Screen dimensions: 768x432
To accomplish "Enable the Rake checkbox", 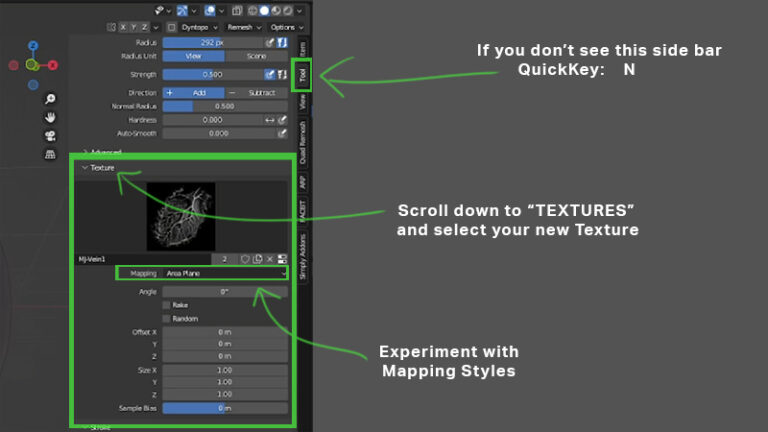I will click(166, 305).
